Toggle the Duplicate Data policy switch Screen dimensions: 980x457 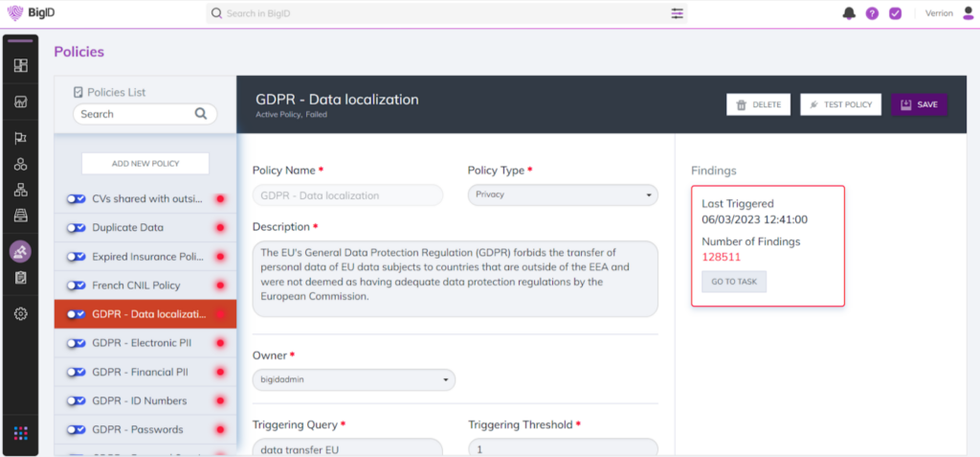tap(77, 228)
